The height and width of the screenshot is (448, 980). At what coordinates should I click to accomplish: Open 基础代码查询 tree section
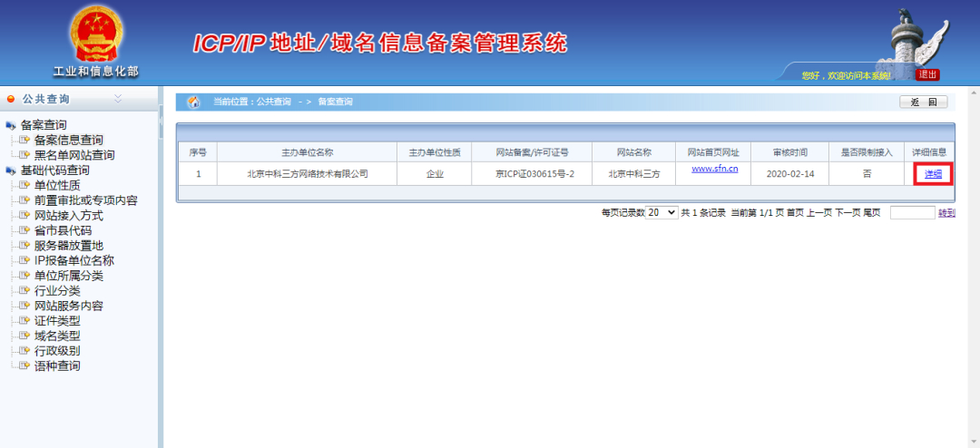(x=55, y=170)
